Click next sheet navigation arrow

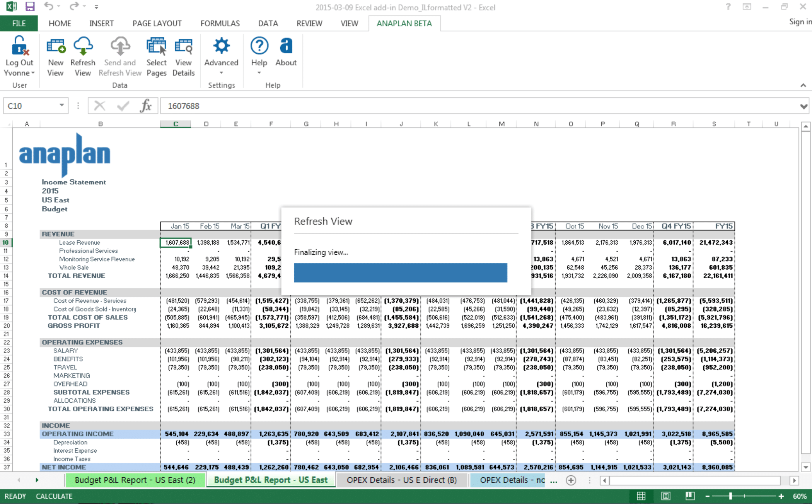[x=37, y=480]
